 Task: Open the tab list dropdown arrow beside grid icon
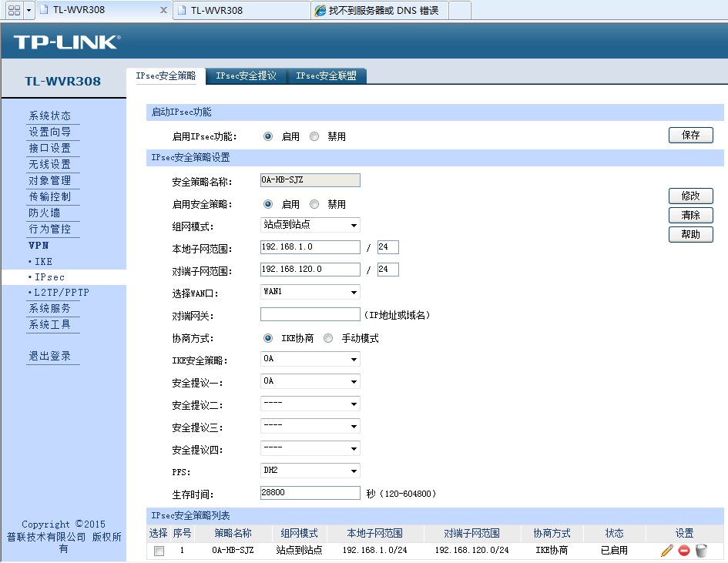coord(29,10)
